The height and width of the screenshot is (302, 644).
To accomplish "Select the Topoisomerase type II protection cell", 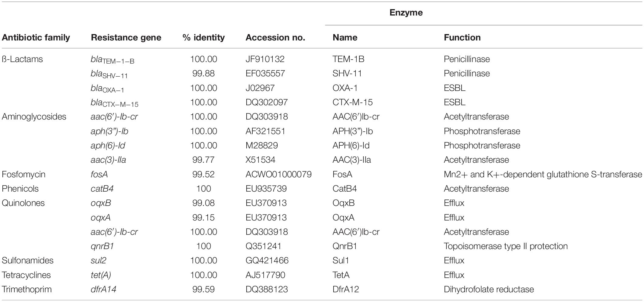I will coord(506,246).
